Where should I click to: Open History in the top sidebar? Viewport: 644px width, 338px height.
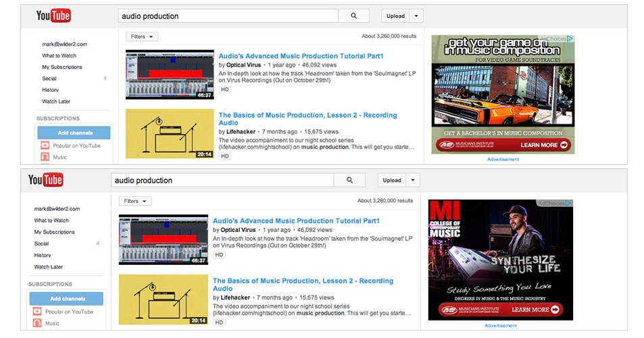tap(51, 90)
